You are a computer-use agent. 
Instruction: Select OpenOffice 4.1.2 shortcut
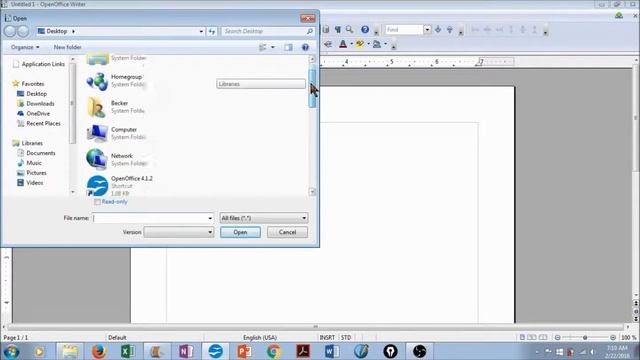[x=119, y=186]
